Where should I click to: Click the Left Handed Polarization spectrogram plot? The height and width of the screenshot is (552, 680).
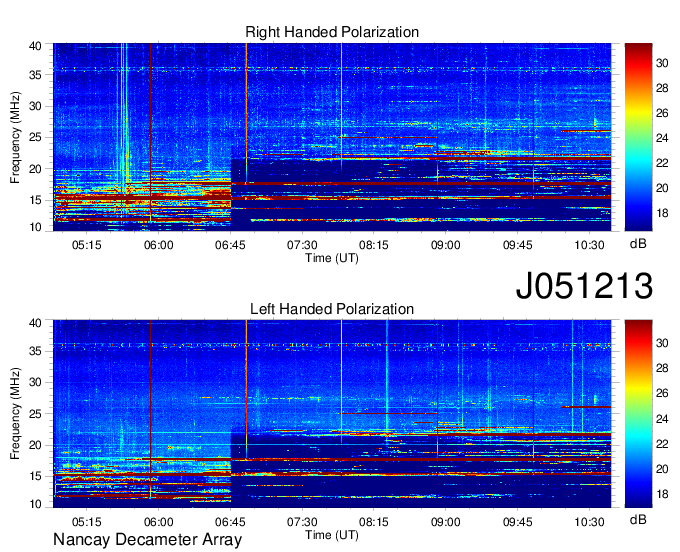(x=332, y=414)
